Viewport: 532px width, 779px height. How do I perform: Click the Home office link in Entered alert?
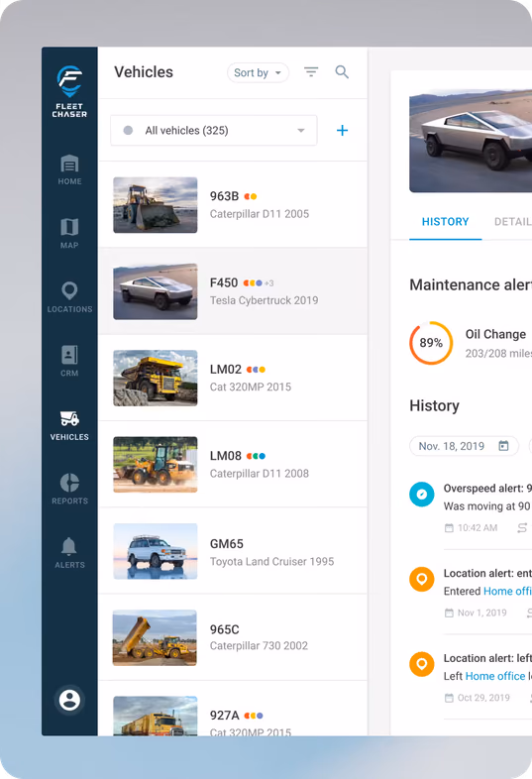(507, 591)
